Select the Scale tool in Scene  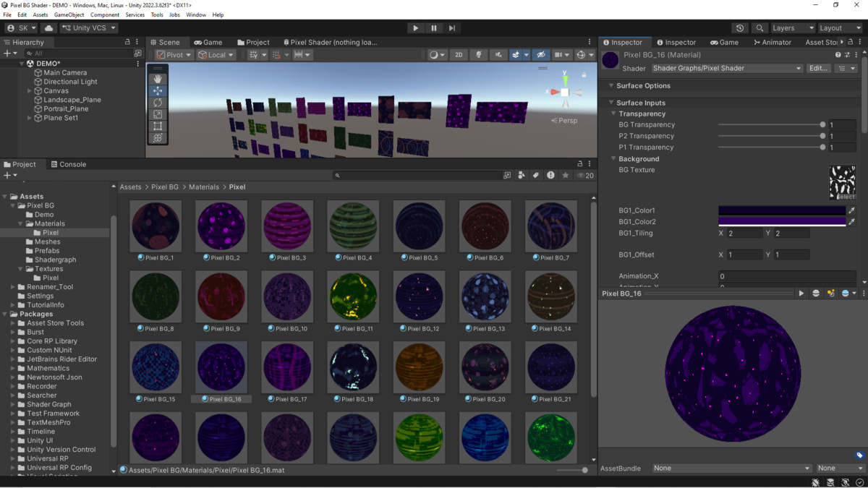158,114
